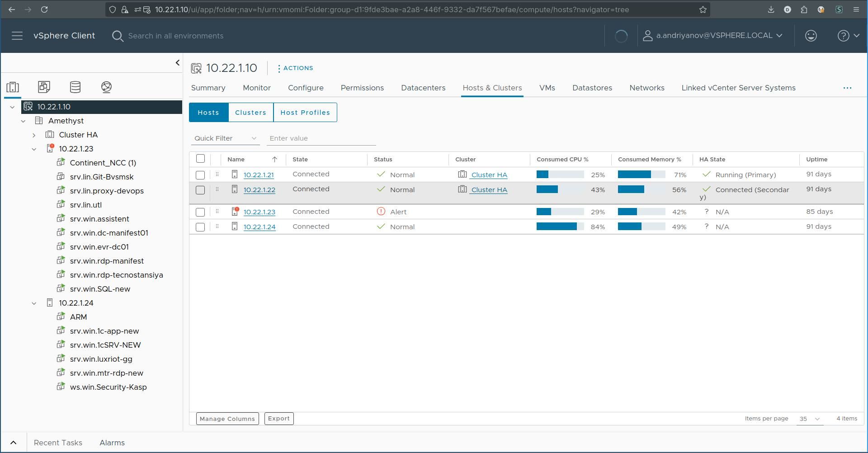Collapse the navigator sidebar panel arrow
Image resolution: width=868 pixels, height=453 pixels.
177,63
